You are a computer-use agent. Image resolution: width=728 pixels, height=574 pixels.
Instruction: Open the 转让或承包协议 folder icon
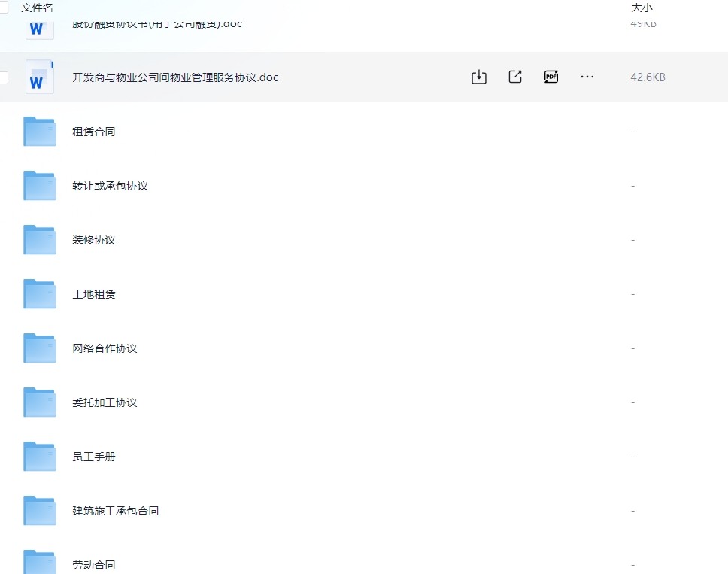tap(39, 186)
